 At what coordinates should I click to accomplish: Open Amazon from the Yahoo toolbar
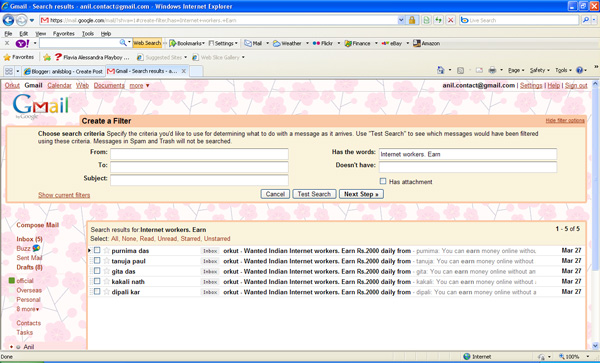click(426, 44)
